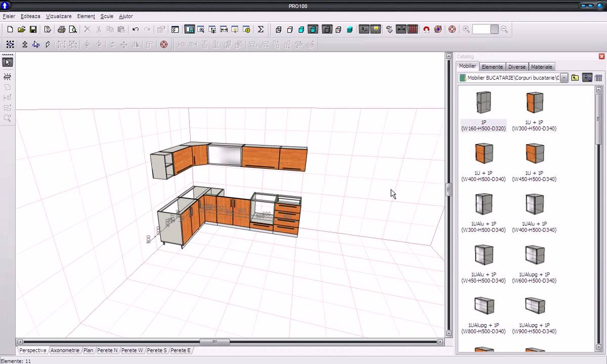The width and height of the screenshot is (607, 364).
Task: Activate the selection arrow tool on left sidebar
Action: pos(7,62)
